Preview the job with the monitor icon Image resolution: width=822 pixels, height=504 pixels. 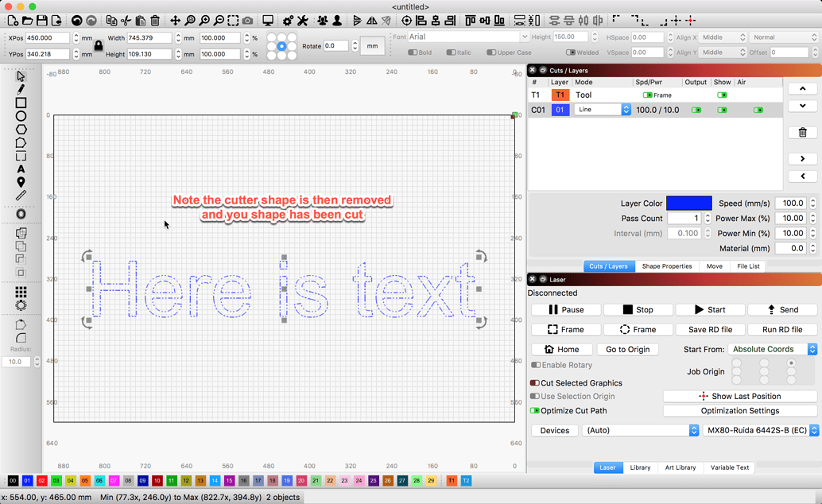268,21
